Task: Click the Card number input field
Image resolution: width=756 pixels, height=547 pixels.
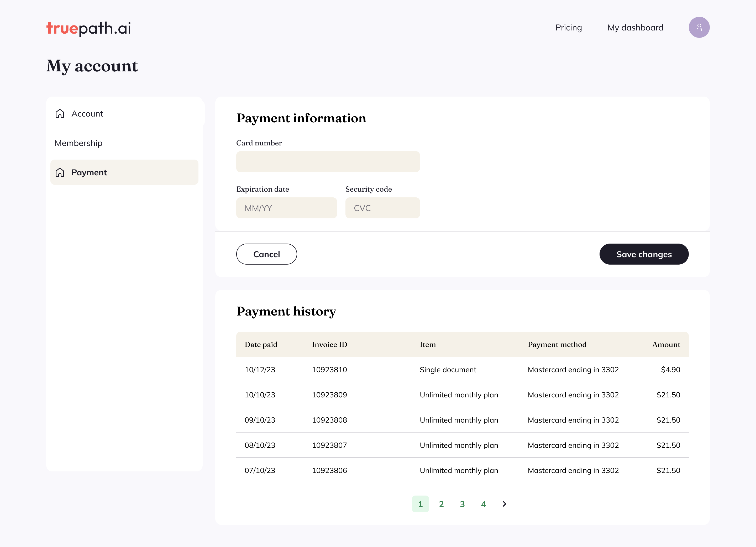Action: (x=328, y=161)
